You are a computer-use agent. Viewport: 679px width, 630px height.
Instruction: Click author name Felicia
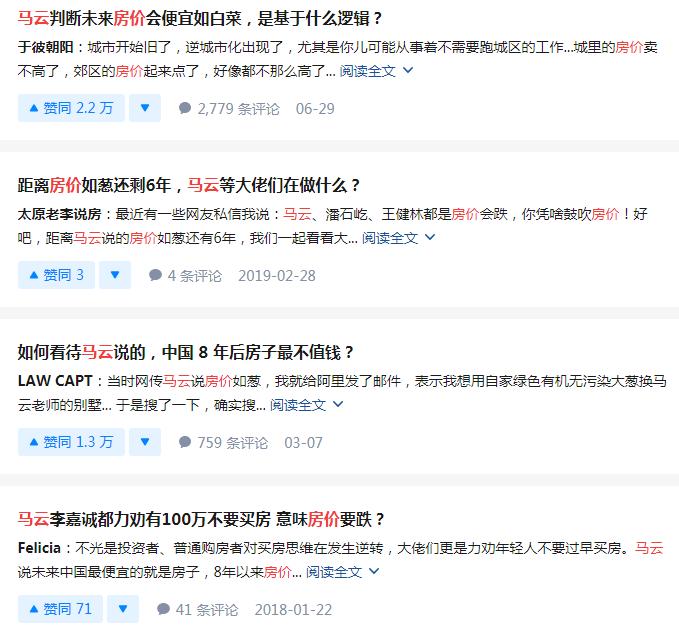(x=39, y=548)
